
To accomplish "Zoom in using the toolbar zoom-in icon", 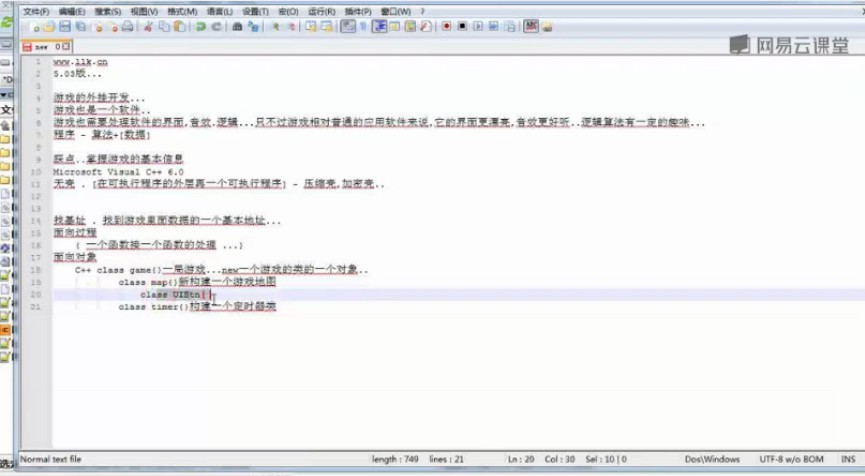I will pyautogui.click(x=275, y=26).
